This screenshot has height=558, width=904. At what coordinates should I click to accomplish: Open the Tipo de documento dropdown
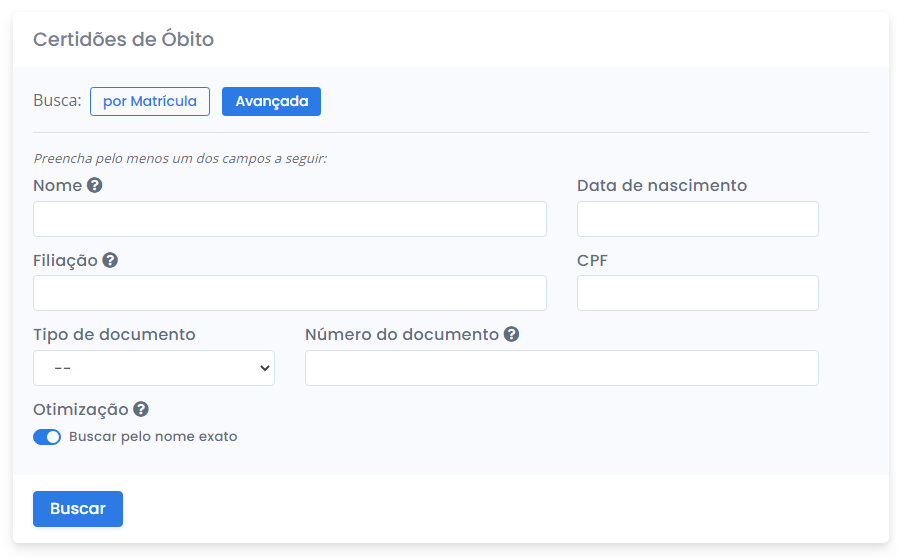pyautogui.click(x=154, y=368)
